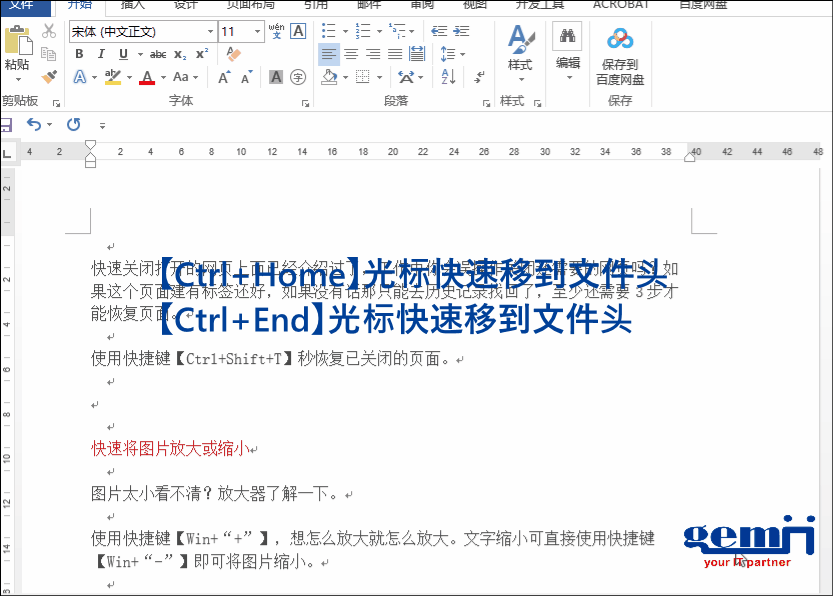The height and width of the screenshot is (596, 833).
Task: Expand the line spacing dropdown
Action: (x=462, y=54)
